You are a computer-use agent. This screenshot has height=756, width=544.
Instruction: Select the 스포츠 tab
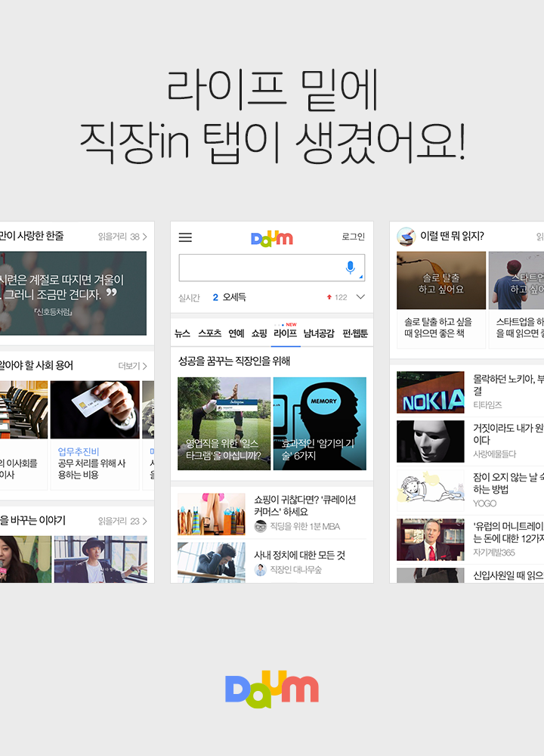209,333
